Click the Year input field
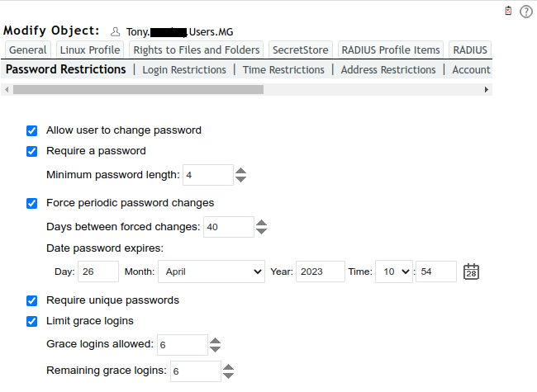Image resolution: width=537 pixels, height=392 pixels. point(320,272)
